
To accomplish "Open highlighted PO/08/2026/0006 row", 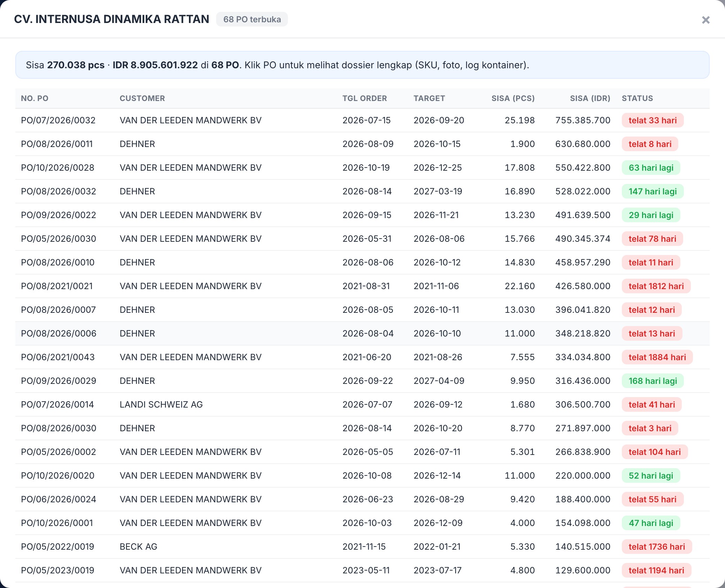I will (x=362, y=333).
